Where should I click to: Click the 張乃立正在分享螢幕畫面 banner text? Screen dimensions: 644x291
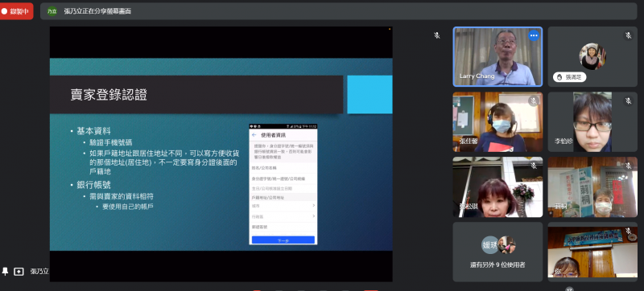[x=97, y=11]
